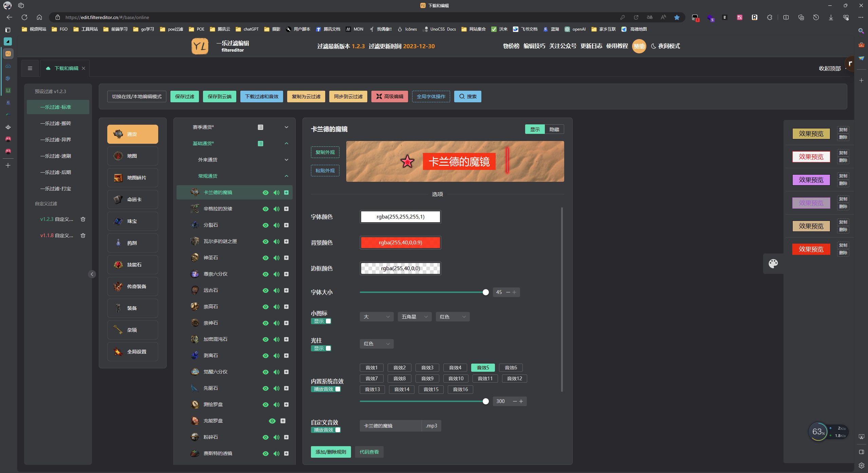The height and width of the screenshot is (473, 868).
Task: Click the palette icon on right edge
Action: point(773,264)
